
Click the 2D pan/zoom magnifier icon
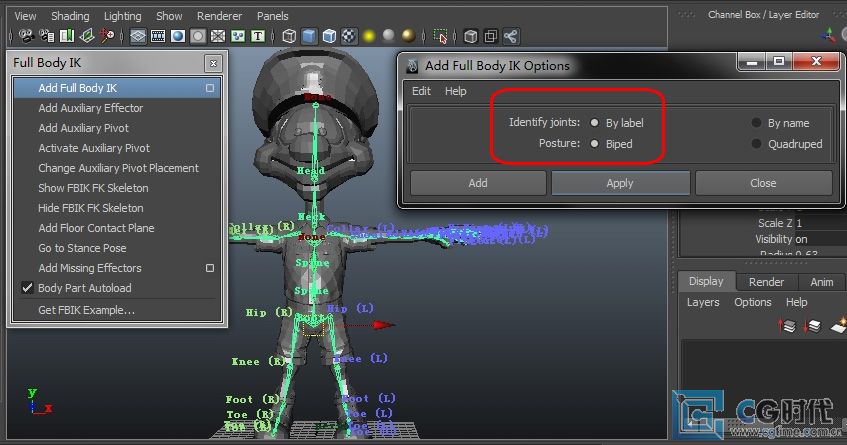point(106,36)
